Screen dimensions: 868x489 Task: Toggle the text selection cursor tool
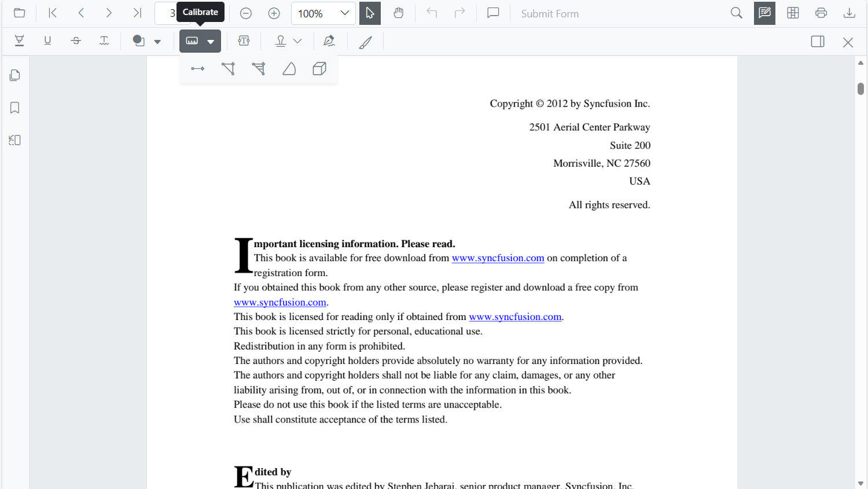370,13
